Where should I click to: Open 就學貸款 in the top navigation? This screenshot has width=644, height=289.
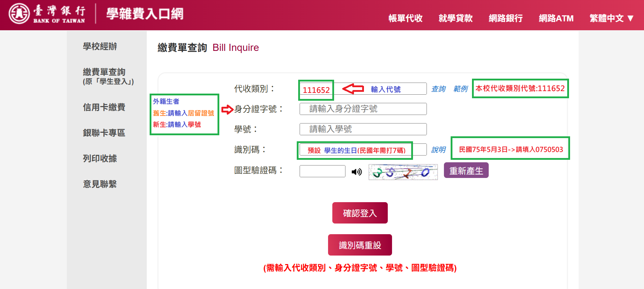(x=456, y=18)
